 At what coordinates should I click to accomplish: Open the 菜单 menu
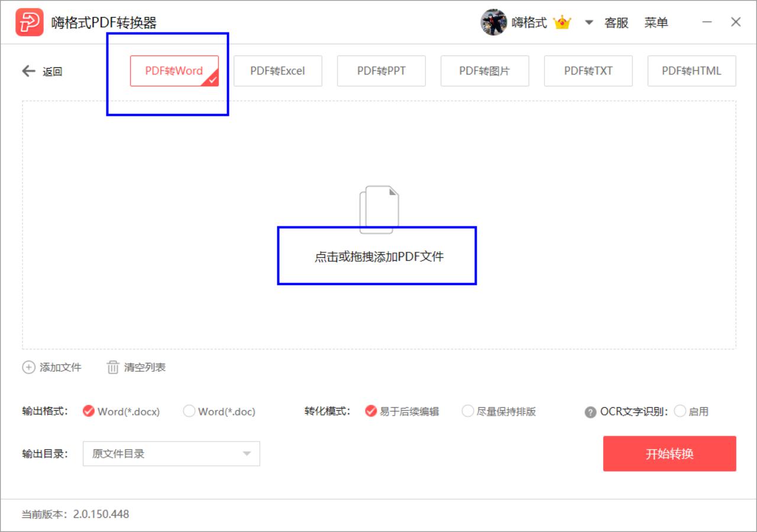[x=656, y=23]
